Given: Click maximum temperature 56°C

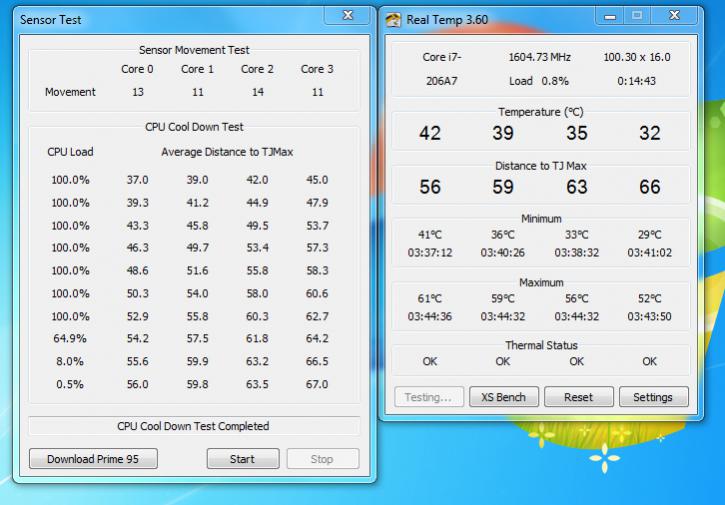Looking at the screenshot, I should [x=577, y=299].
